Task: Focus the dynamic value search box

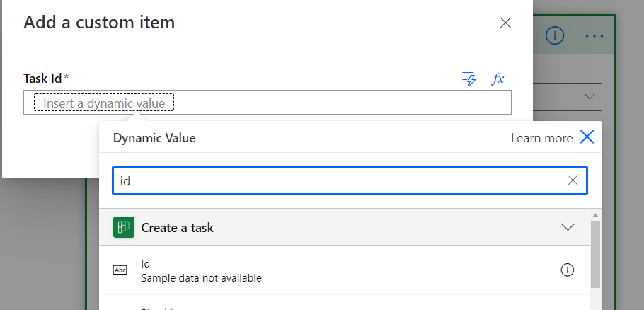Action: coord(340,180)
